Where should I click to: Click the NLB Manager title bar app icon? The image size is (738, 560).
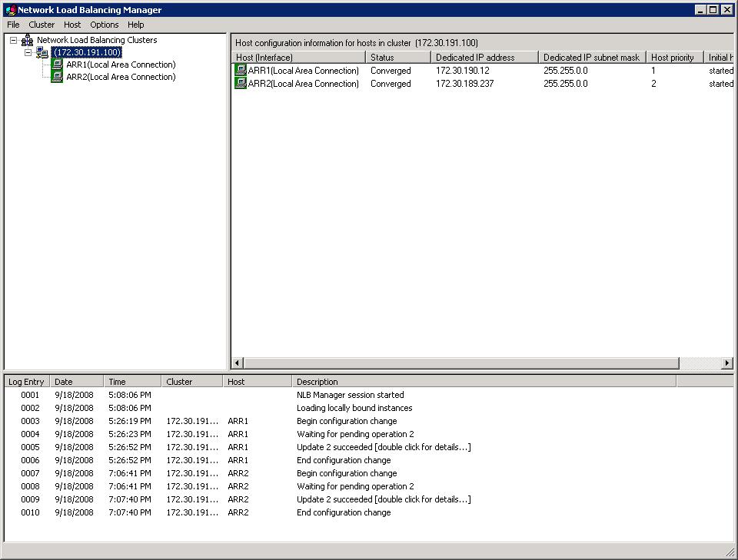point(10,10)
